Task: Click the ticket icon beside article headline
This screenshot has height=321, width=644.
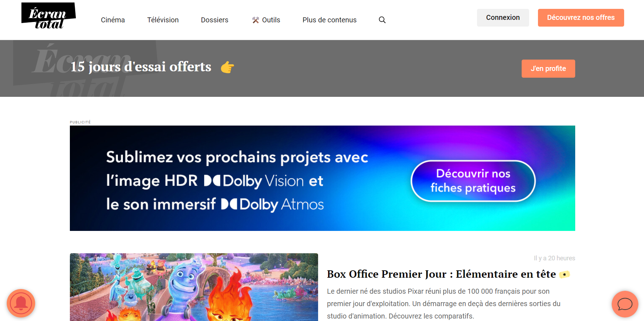Action: [565, 275]
